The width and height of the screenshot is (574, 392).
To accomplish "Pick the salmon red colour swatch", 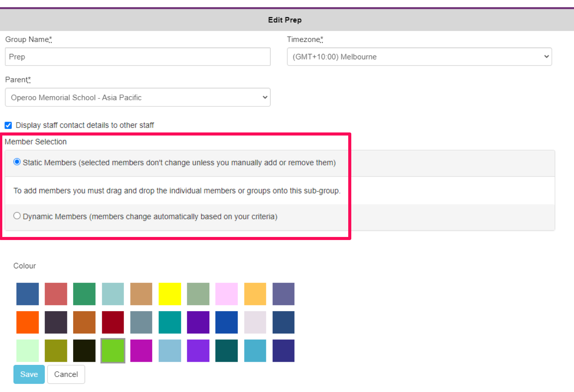I will (56, 294).
